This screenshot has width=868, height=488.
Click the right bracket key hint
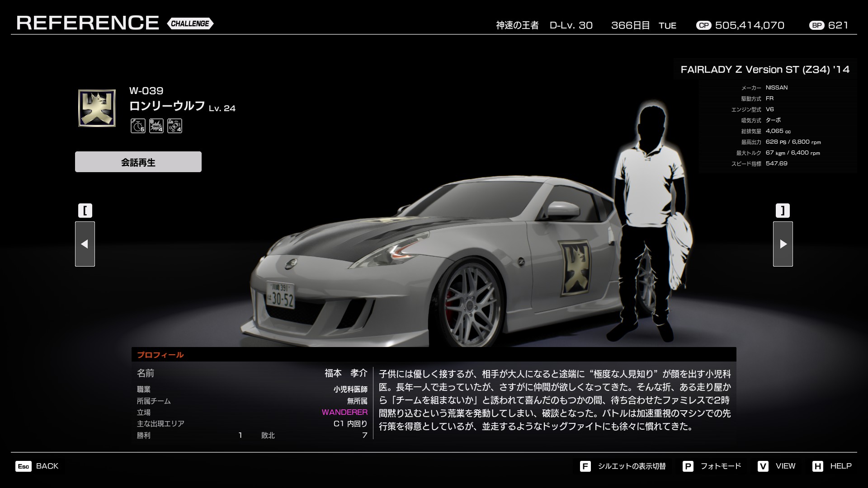point(783,211)
